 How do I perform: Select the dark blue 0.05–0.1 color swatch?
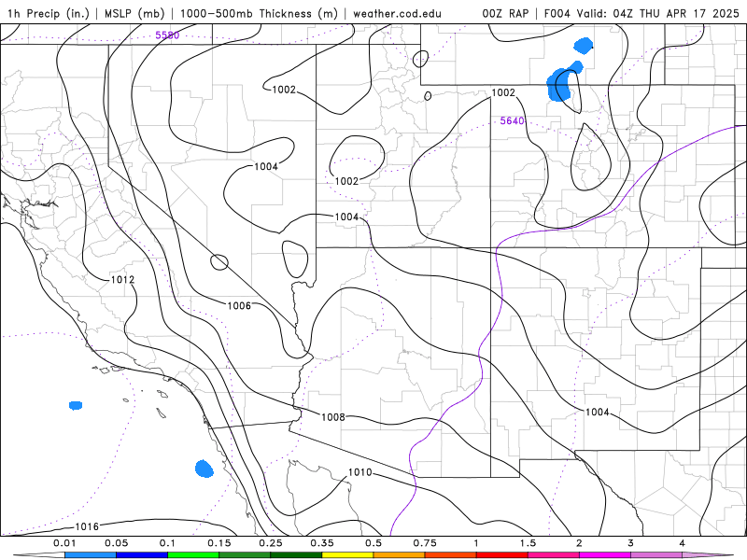pyautogui.click(x=142, y=555)
